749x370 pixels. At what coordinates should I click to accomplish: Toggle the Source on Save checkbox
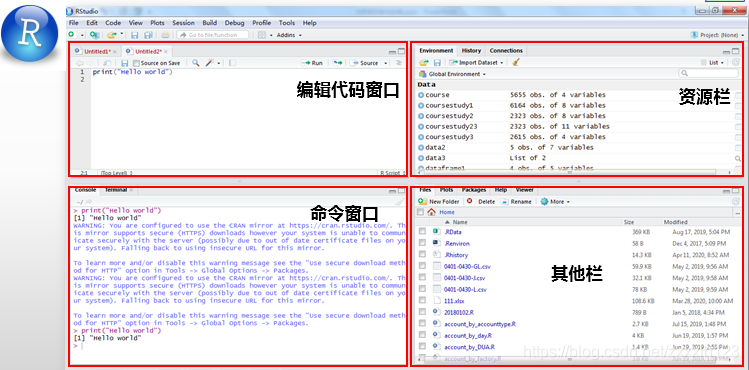point(136,63)
